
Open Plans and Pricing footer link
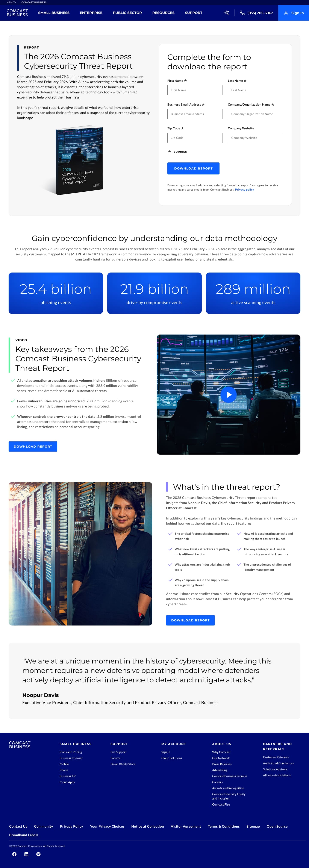[71, 752]
